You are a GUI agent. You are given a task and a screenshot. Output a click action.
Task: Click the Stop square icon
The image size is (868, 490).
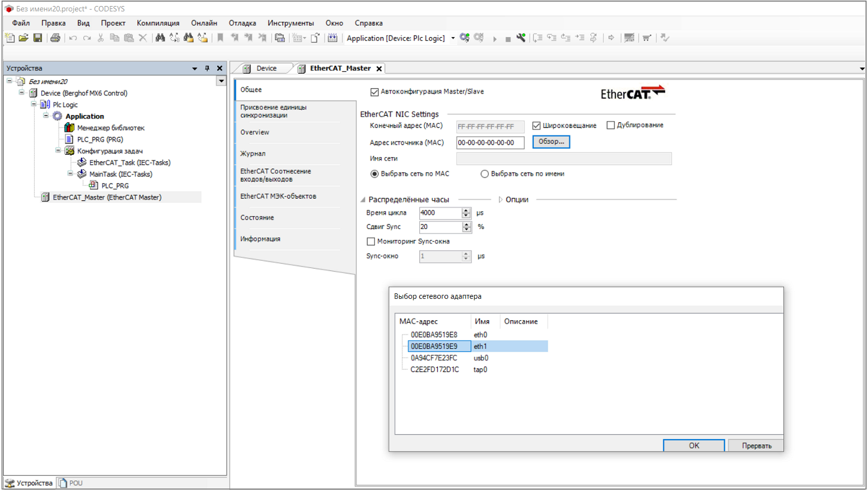[x=507, y=39]
